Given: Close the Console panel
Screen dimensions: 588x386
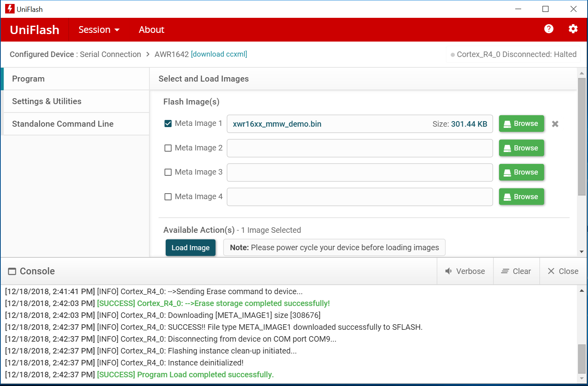Looking at the screenshot, I should point(563,271).
